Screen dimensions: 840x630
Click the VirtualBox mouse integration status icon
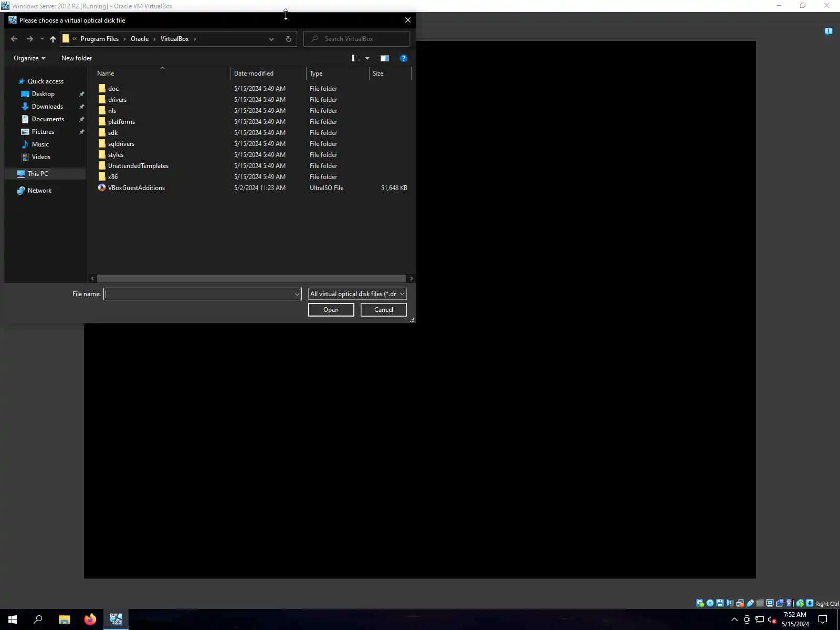point(800,603)
